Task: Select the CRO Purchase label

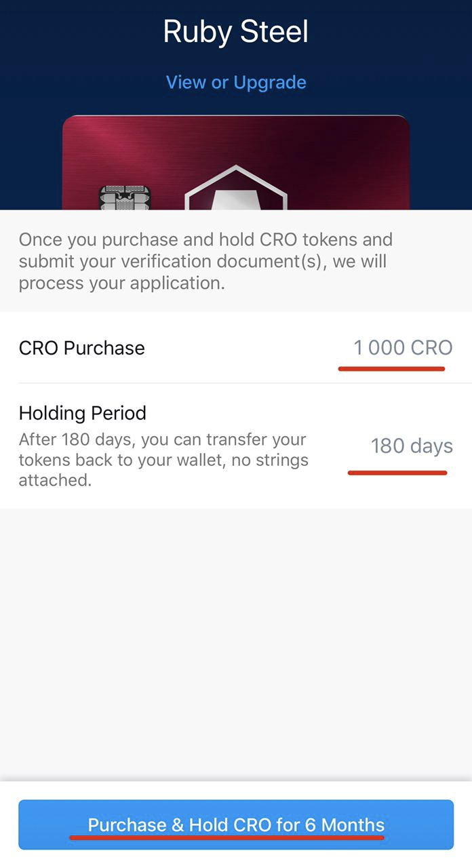Action: (x=82, y=348)
